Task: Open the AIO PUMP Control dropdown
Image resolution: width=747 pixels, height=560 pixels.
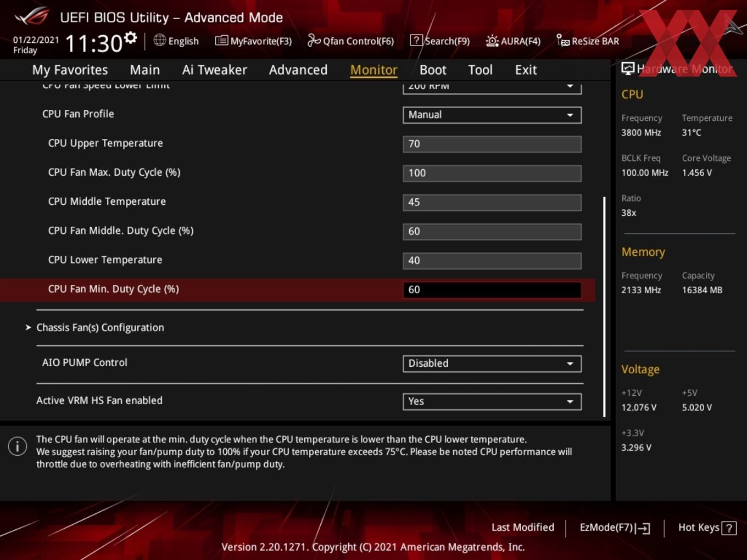Action: click(492, 363)
